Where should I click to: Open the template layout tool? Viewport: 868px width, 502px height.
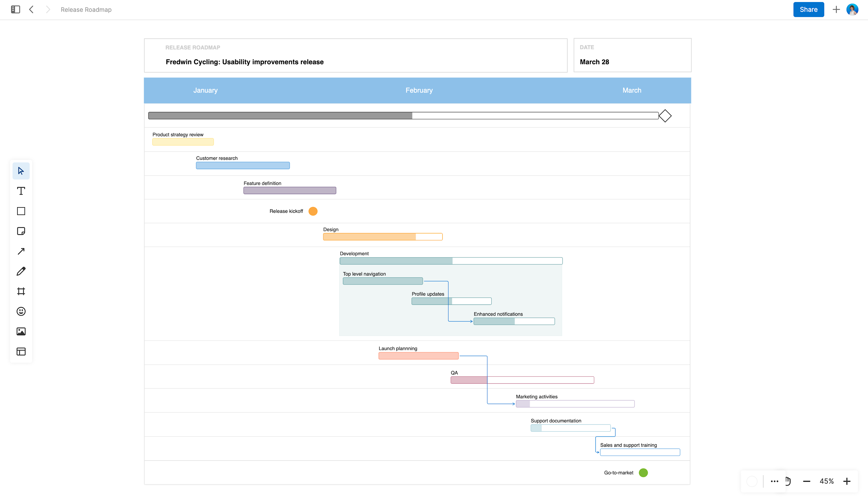pyautogui.click(x=21, y=351)
